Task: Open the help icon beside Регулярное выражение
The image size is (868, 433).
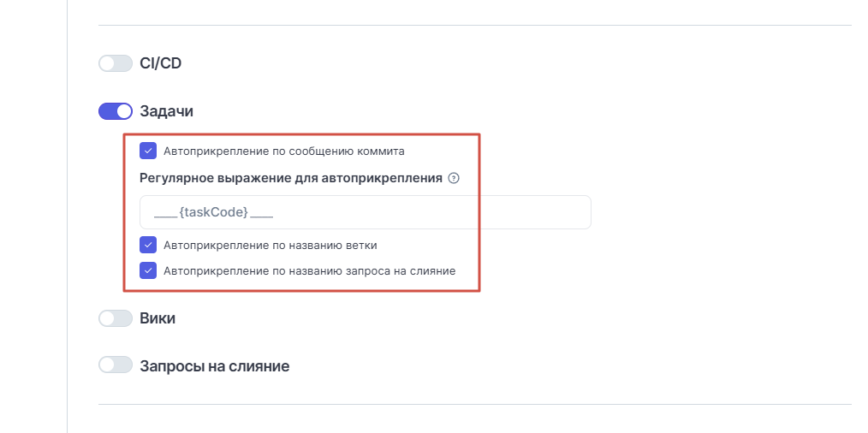Action: 454,178
